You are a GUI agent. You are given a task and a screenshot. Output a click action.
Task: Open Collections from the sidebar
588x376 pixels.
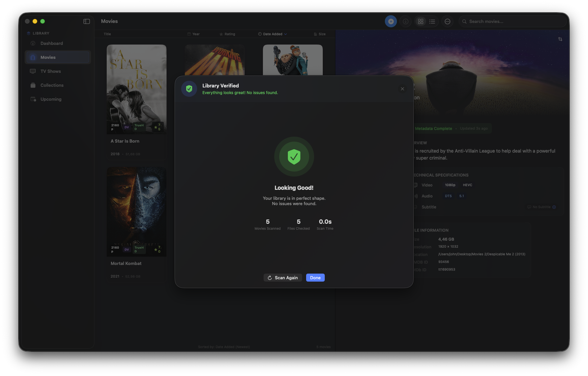(52, 85)
